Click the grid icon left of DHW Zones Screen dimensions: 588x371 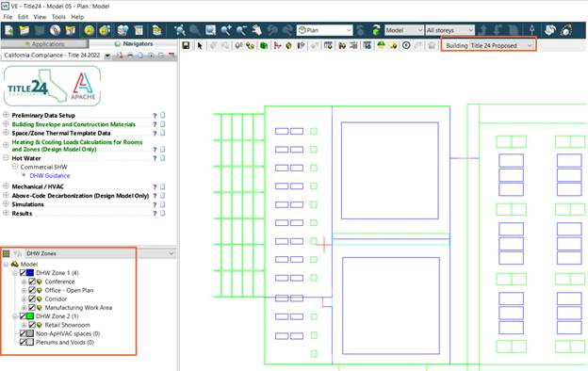6,253
